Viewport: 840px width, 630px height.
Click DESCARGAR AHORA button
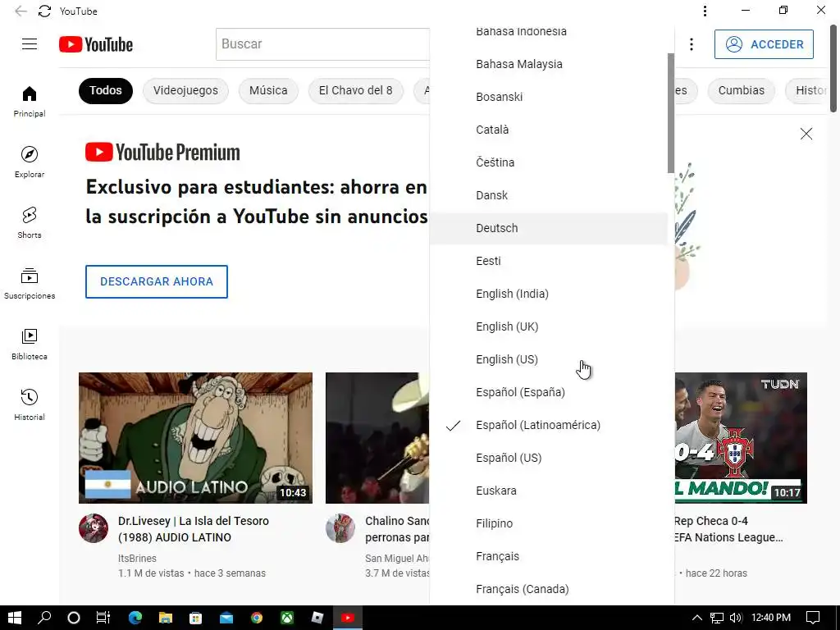tap(157, 282)
